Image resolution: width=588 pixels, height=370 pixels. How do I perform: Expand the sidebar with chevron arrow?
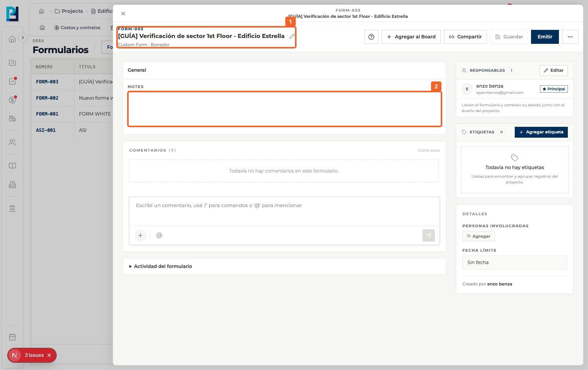(23, 38)
